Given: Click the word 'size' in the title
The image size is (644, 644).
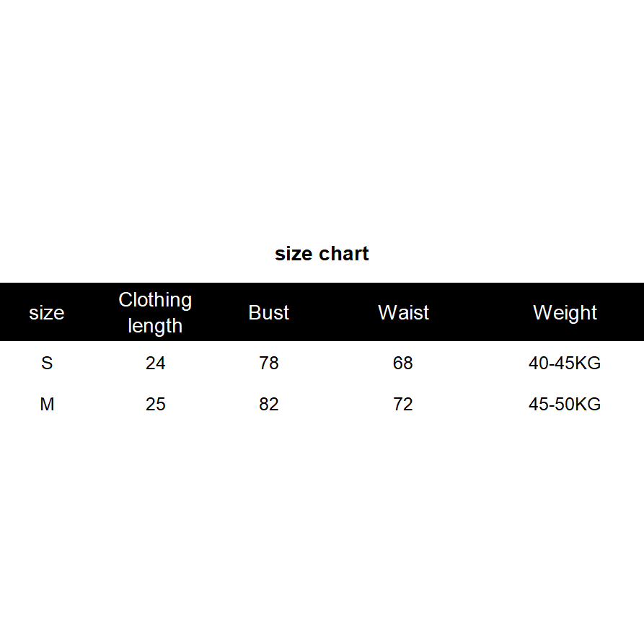Looking at the screenshot, I should [x=294, y=254].
